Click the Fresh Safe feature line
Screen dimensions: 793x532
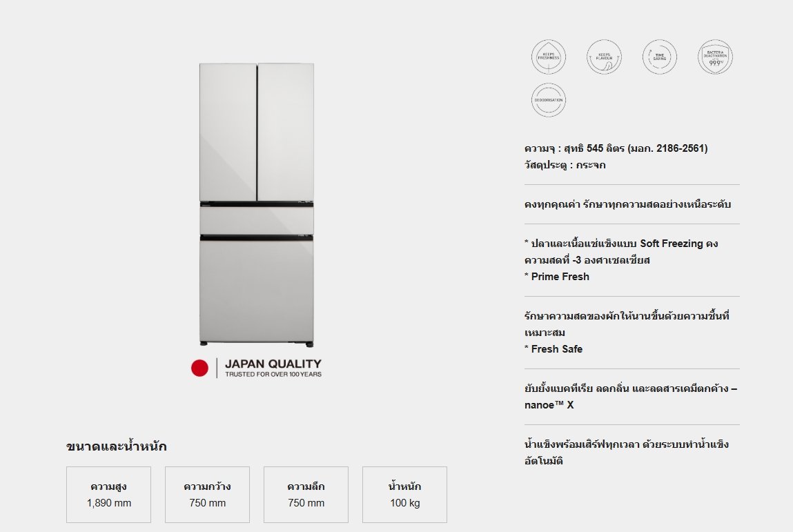coord(554,349)
